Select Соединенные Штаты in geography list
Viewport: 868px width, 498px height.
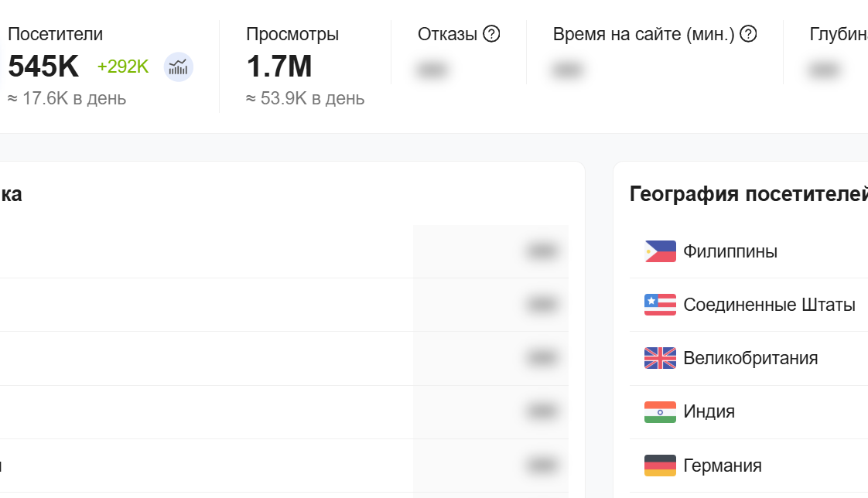point(769,305)
